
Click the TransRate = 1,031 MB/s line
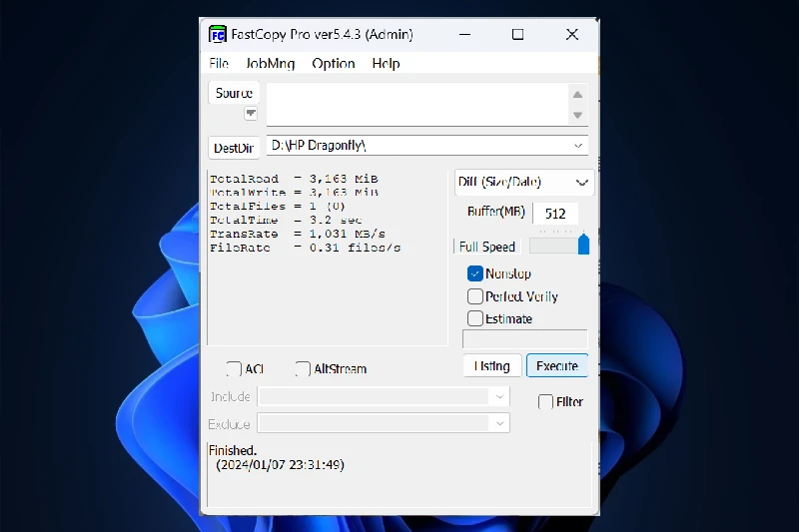coord(298,234)
